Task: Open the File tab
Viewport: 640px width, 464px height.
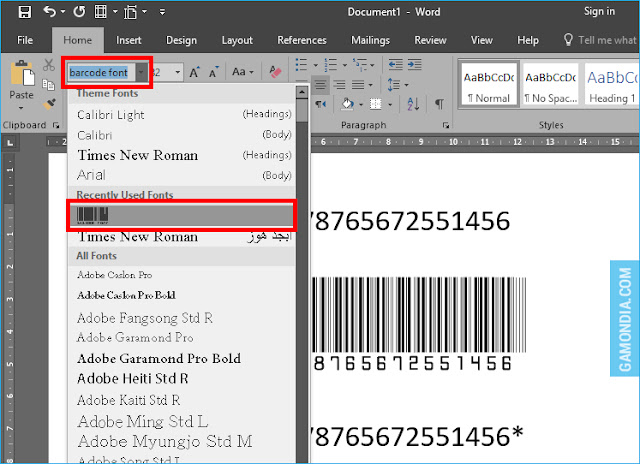Action: [25, 40]
